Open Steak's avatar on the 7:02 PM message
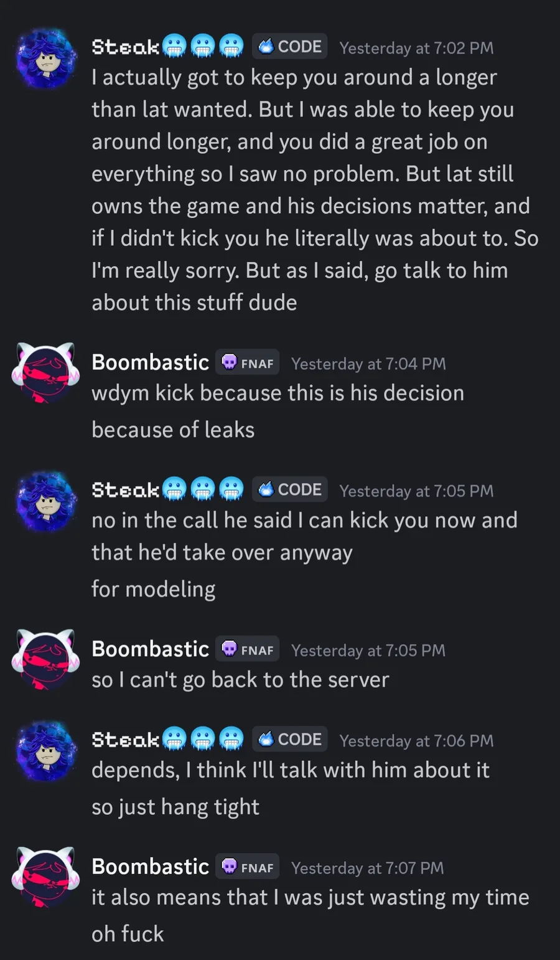Viewport: 560px width, 960px height. [46, 59]
